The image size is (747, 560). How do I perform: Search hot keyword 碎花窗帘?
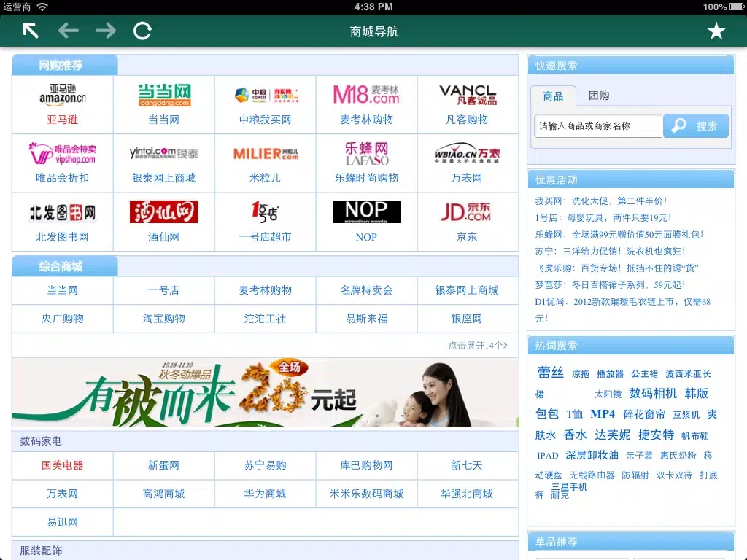point(644,414)
